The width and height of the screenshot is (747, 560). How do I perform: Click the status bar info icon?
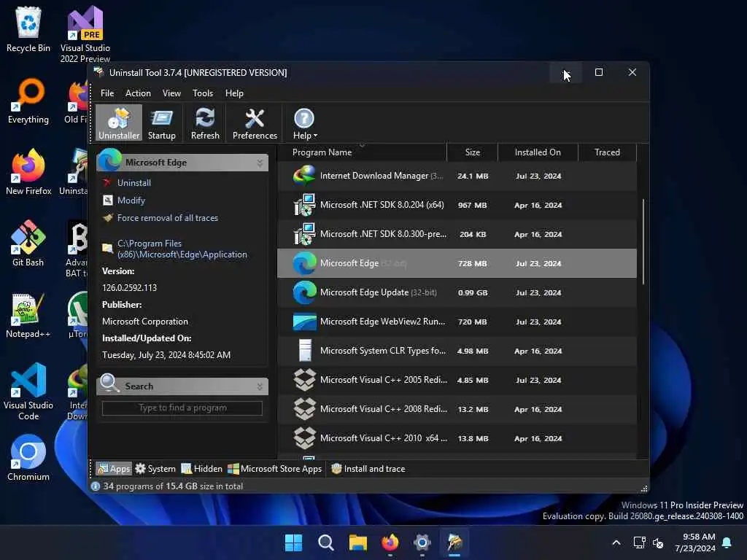click(x=96, y=486)
